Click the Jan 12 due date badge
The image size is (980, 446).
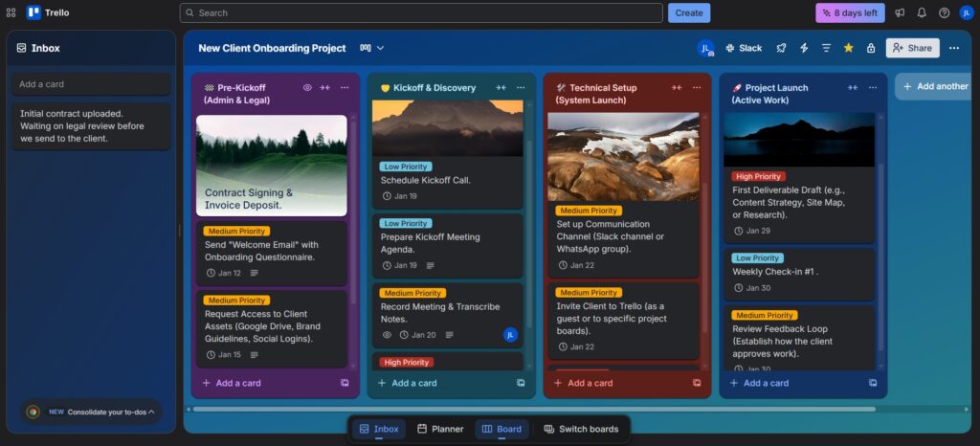point(224,273)
